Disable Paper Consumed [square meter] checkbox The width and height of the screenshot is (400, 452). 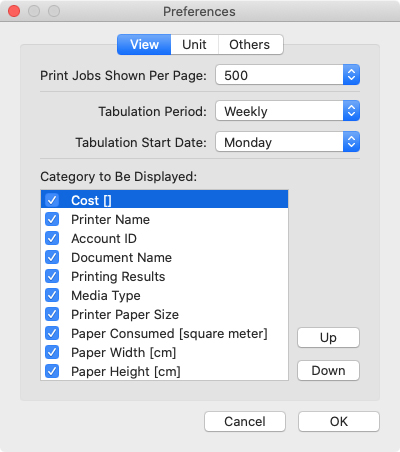(52, 333)
